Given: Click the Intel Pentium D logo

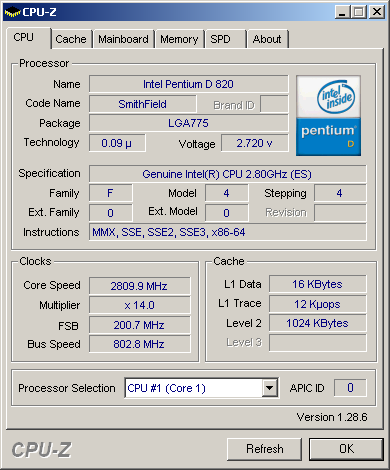Looking at the screenshot, I should click(x=328, y=116).
